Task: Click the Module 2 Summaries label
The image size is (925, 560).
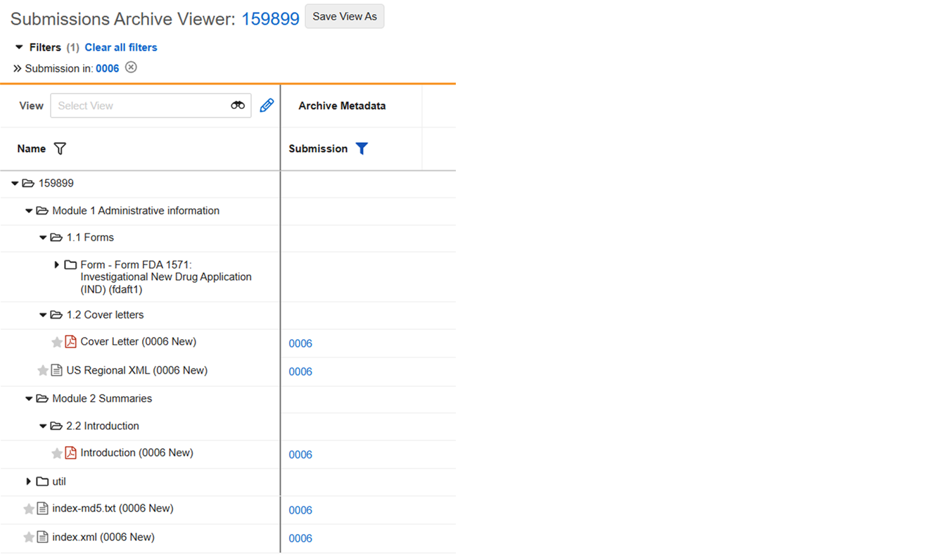Action: point(102,398)
